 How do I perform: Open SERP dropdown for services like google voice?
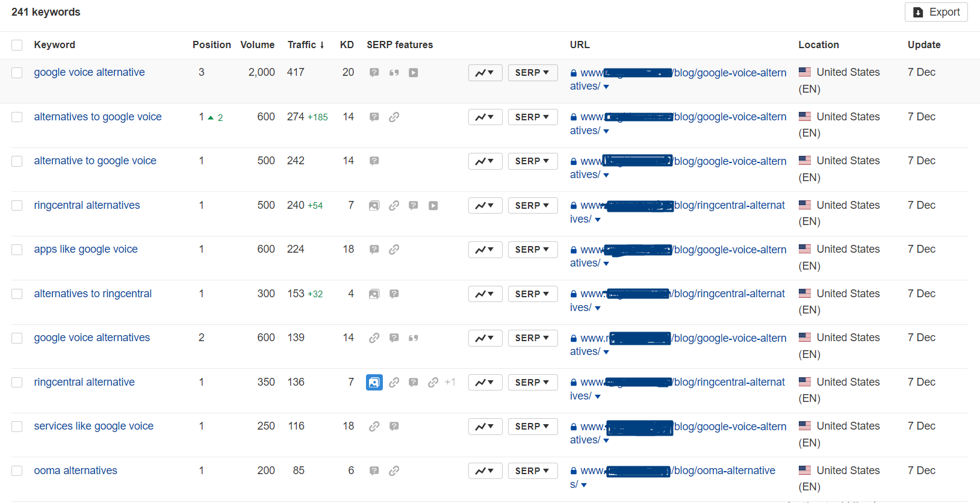click(x=533, y=427)
